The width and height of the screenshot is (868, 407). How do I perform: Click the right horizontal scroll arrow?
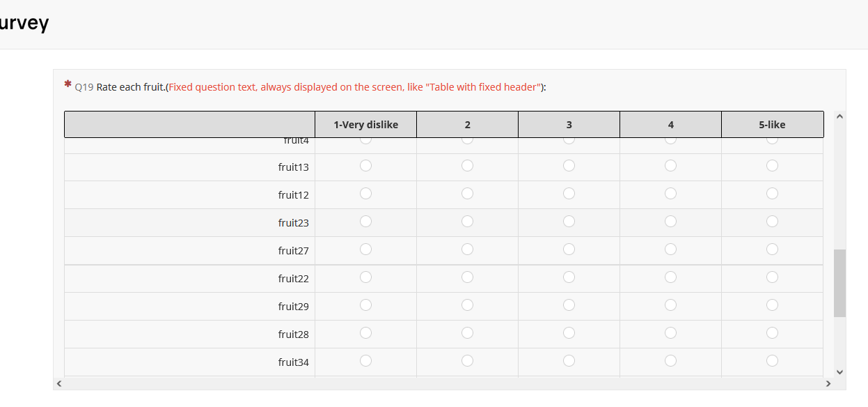pos(828,383)
